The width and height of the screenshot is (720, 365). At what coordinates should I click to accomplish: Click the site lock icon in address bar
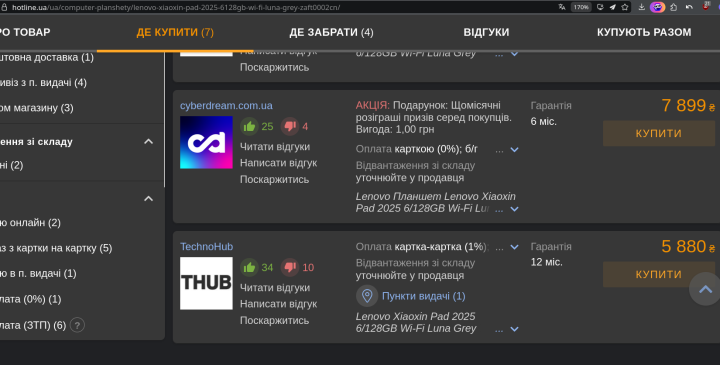pyautogui.click(x=4, y=7)
